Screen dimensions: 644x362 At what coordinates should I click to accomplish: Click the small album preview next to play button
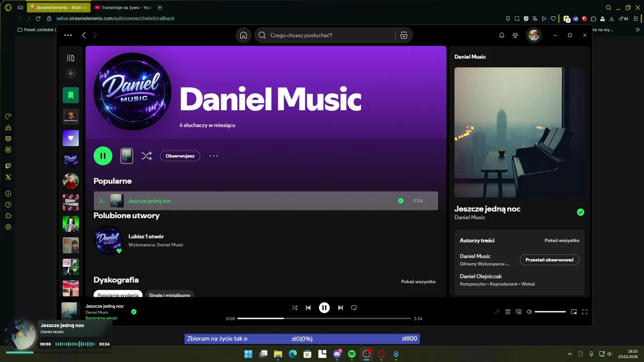(127, 156)
